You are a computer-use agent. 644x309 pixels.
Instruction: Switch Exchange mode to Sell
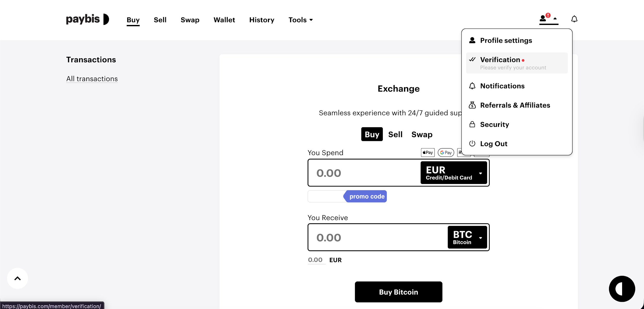click(395, 134)
